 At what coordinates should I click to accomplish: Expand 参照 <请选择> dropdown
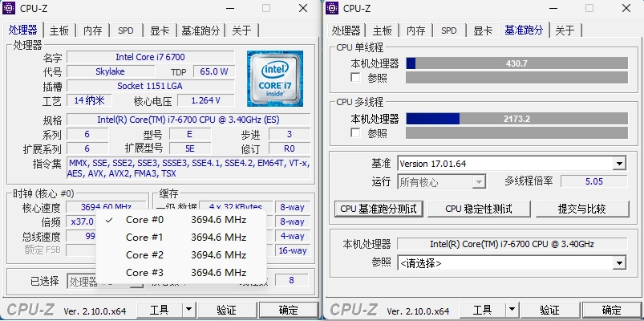tap(619, 263)
